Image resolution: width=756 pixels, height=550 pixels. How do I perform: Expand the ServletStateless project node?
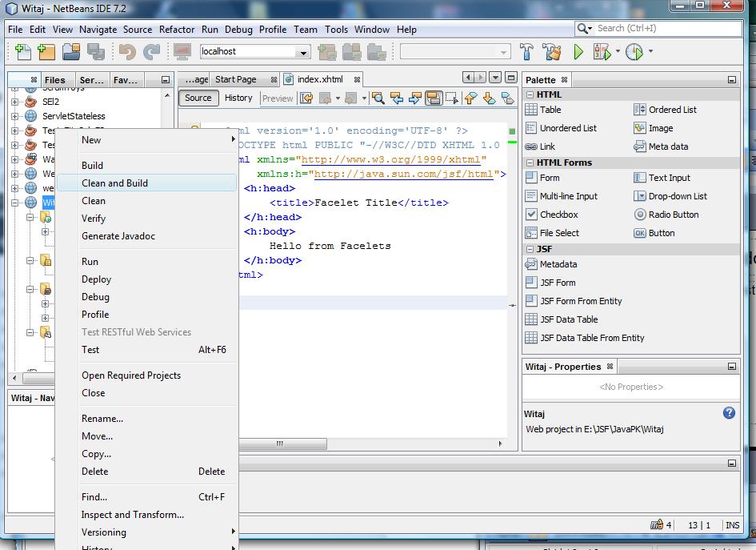tap(15, 116)
